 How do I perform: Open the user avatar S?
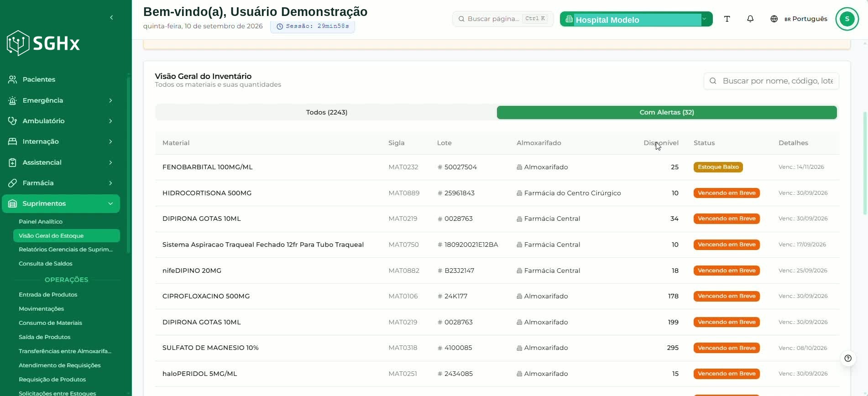[x=847, y=19]
